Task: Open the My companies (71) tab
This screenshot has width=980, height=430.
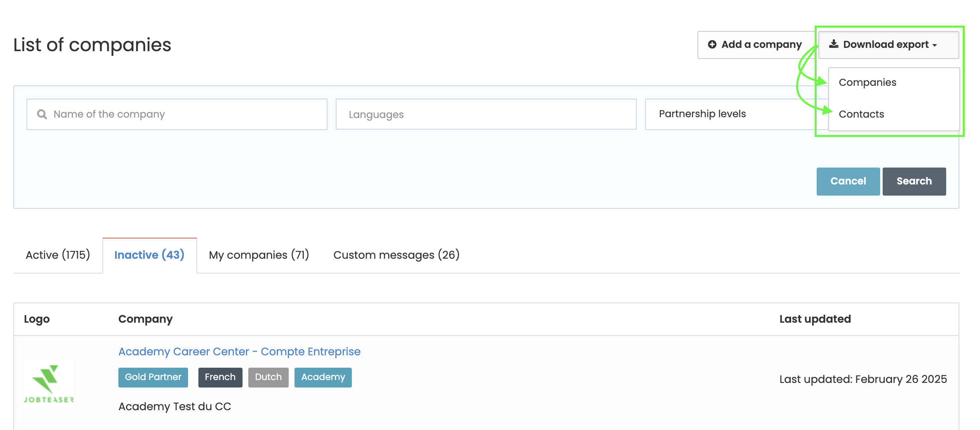Action: [259, 255]
